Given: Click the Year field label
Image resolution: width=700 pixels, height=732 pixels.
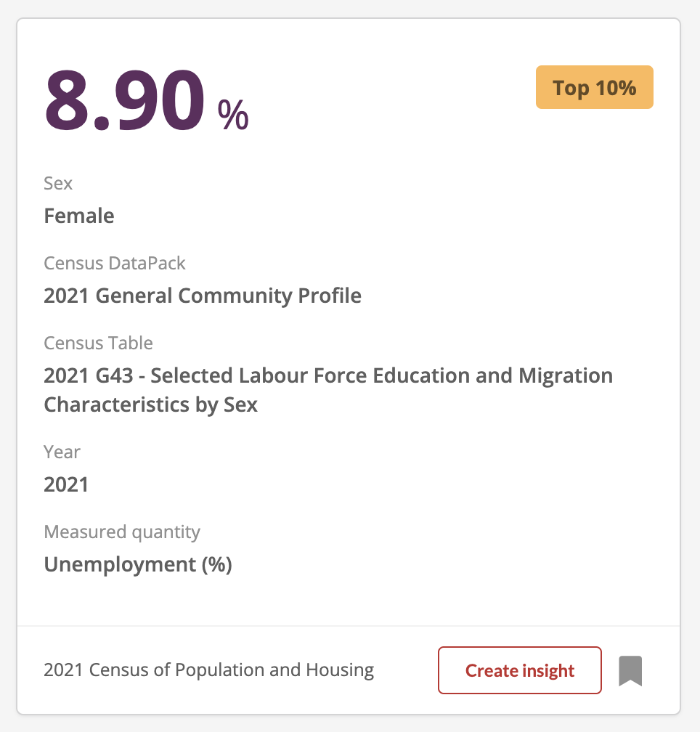Looking at the screenshot, I should click(62, 452).
